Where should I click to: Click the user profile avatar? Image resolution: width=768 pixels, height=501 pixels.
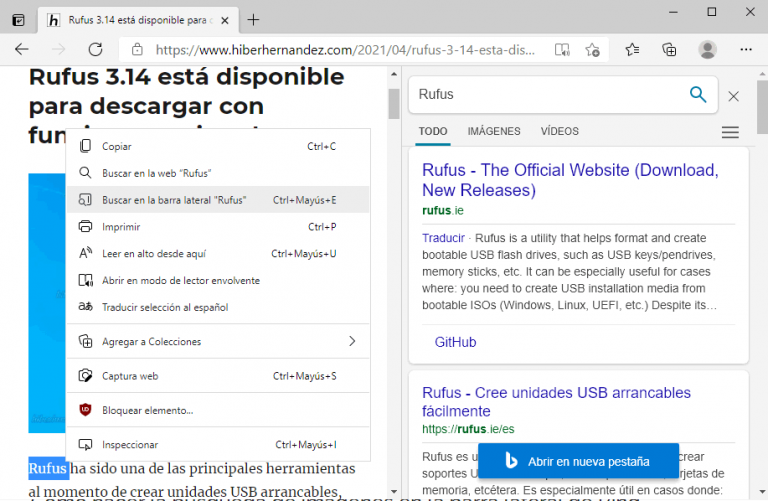pos(707,49)
